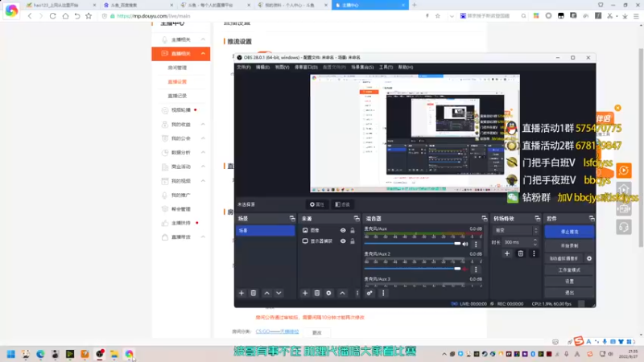Open source properties gear in Sources toolbar
644x362 pixels.
tap(328, 293)
